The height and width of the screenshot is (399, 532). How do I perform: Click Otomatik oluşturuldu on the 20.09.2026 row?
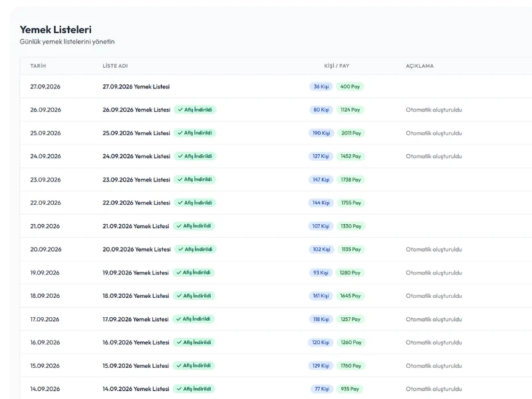point(434,249)
